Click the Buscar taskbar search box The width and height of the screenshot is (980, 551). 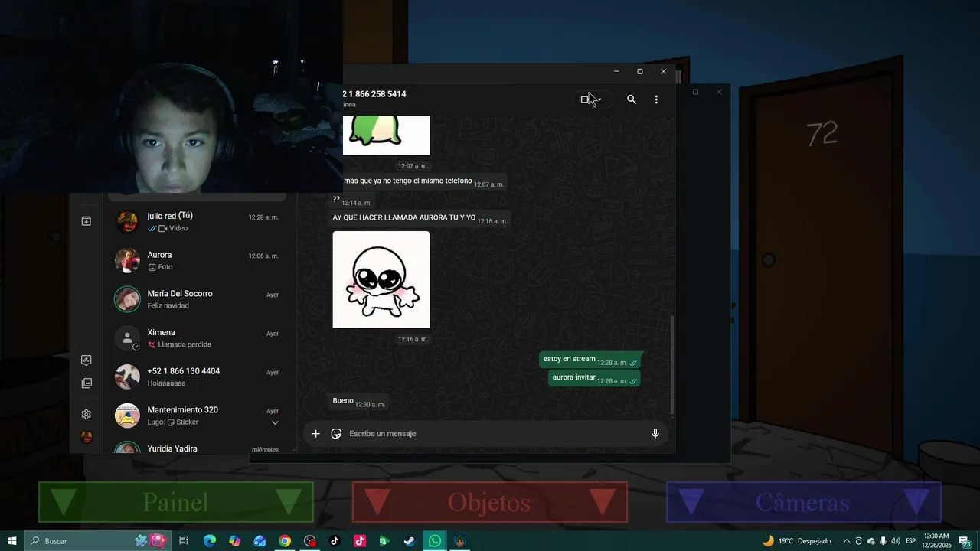(x=97, y=541)
